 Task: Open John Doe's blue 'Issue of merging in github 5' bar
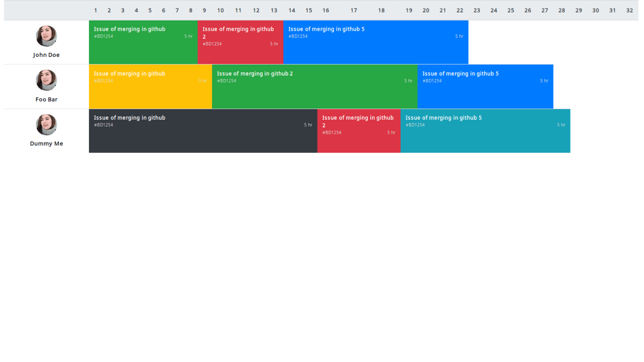(x=376, y=42)
